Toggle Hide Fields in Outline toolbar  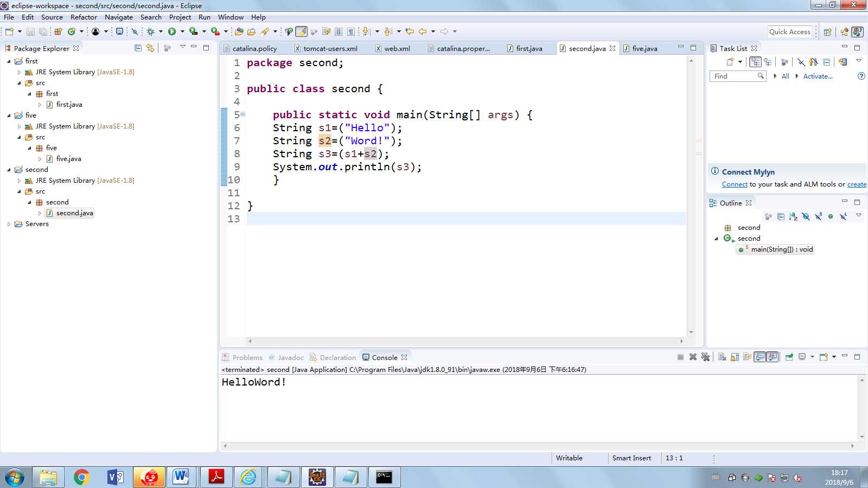pos(806,216)
